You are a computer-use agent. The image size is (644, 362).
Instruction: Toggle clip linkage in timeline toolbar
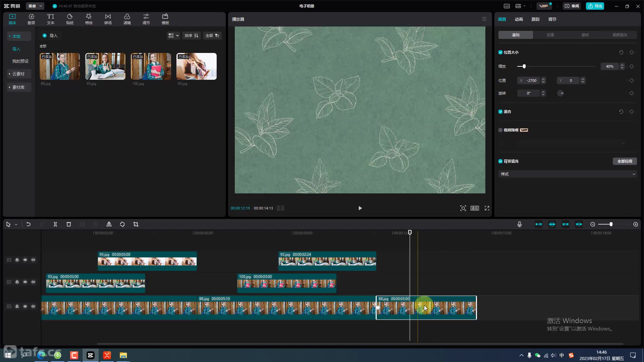coord(566,224)
